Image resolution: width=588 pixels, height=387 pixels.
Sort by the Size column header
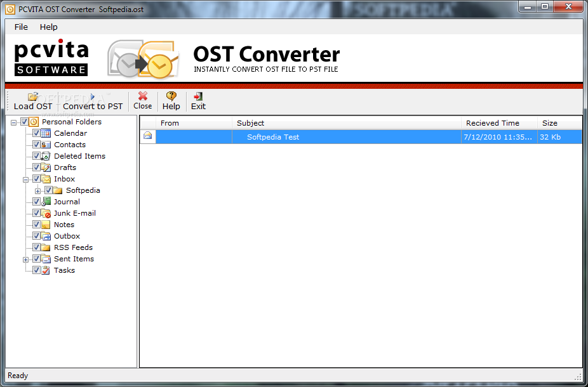point(559,123)
